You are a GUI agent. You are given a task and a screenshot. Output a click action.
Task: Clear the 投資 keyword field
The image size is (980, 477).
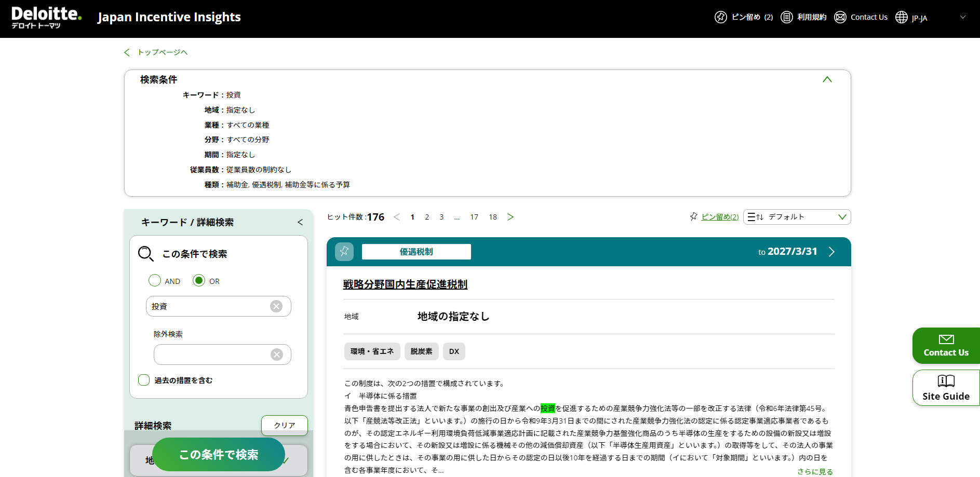click(276, 306)
